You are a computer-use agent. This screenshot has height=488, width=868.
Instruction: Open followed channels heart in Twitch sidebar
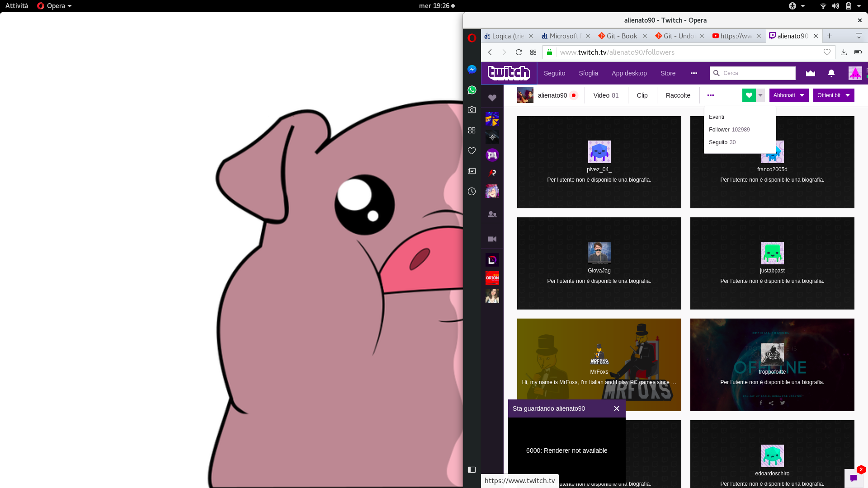click(x=492, y=98)
